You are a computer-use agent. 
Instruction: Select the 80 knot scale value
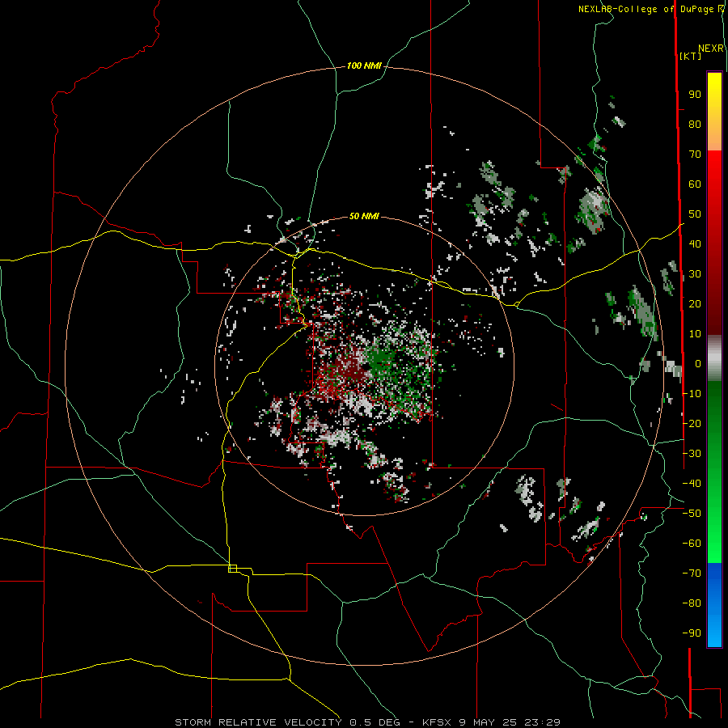pos(695,125)
